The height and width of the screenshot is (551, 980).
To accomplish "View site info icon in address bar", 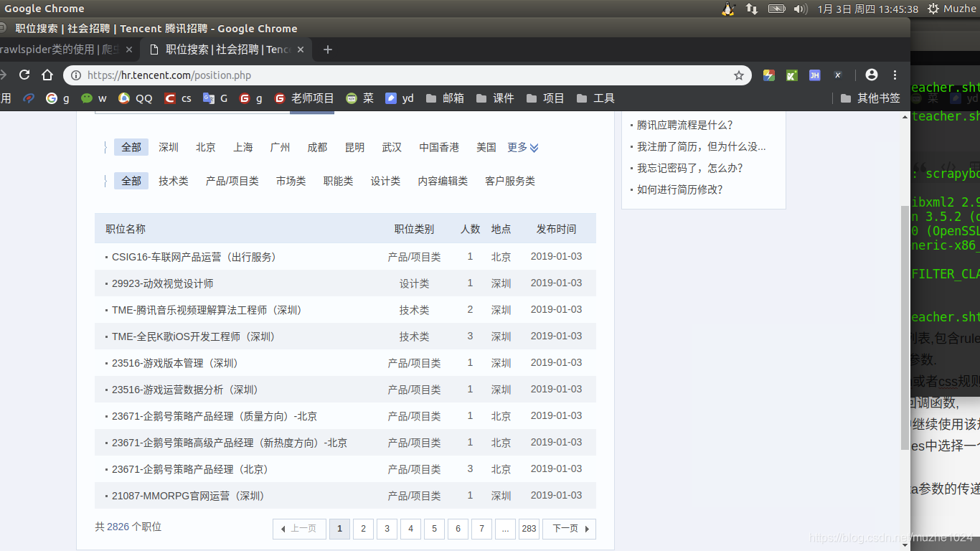I will point(77,75).
